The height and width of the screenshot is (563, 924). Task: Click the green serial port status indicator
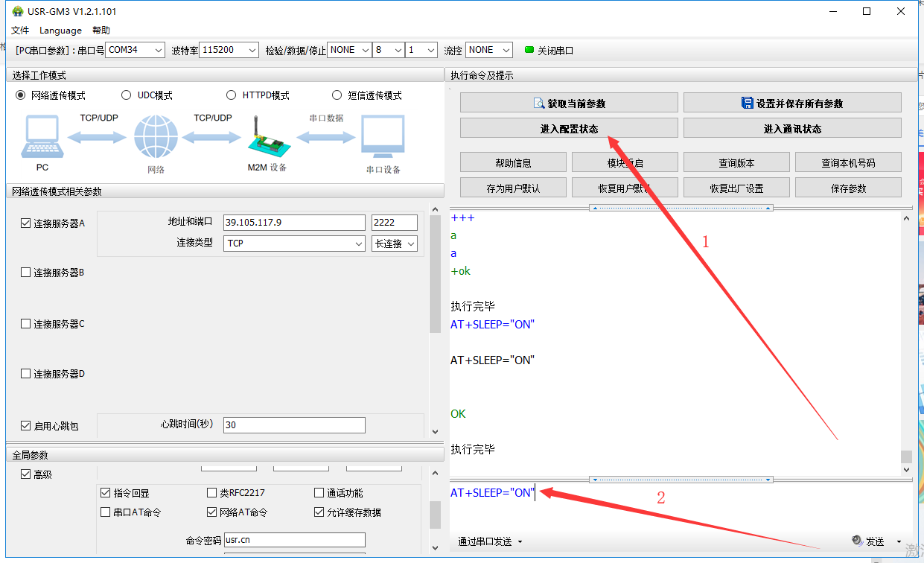[x=529, y=51]
